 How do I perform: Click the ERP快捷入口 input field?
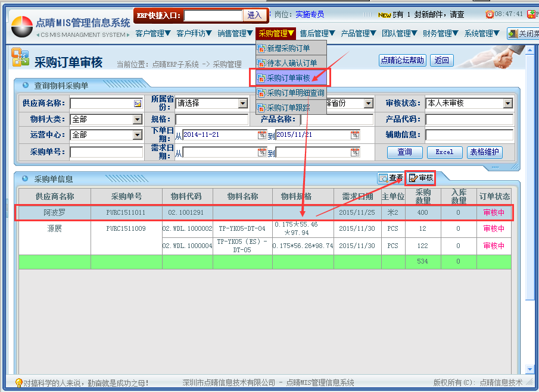tap(213, 15)
